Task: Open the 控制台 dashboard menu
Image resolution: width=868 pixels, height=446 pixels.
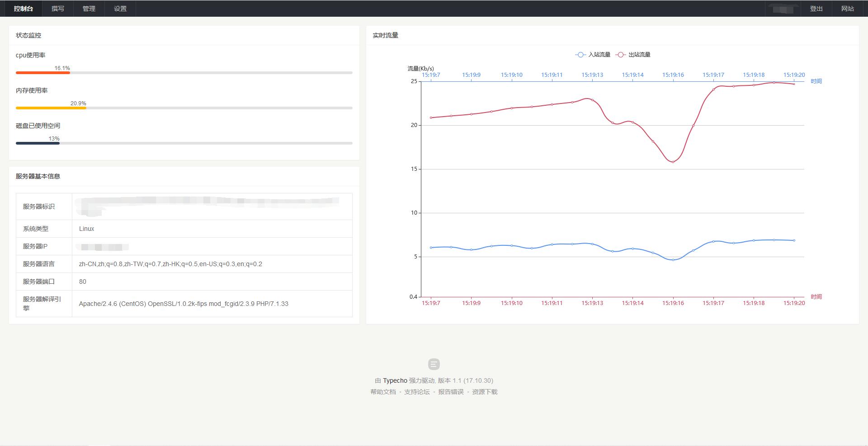Action: [24, 9]
